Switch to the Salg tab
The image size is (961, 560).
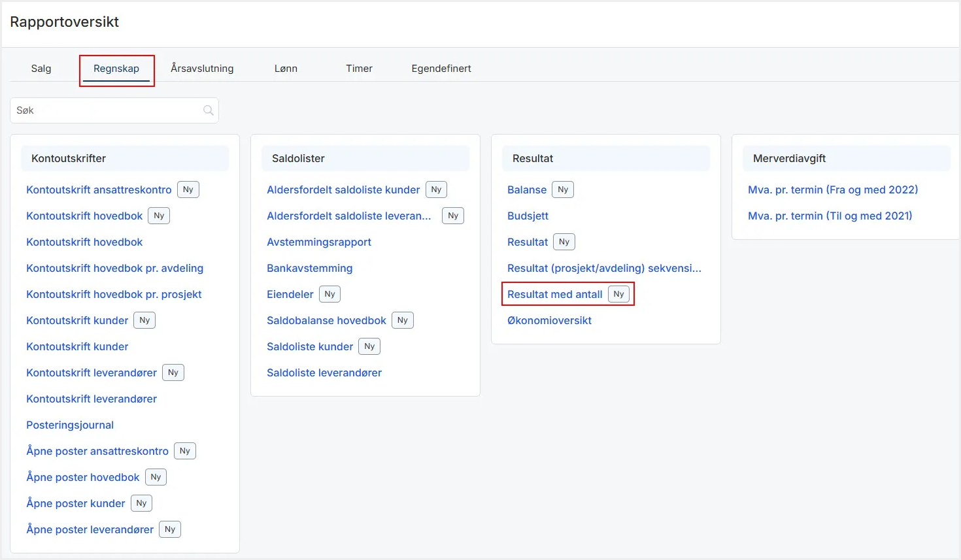coord(41,69)
